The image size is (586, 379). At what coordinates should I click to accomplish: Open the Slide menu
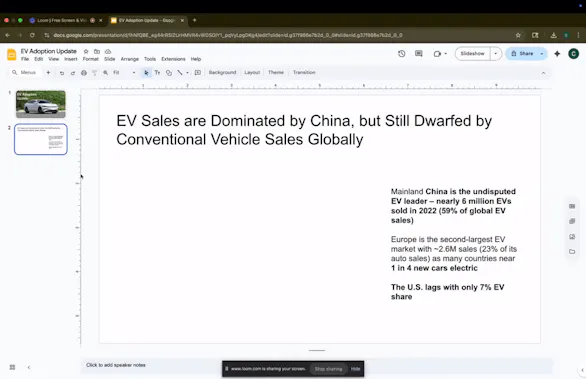(110, 59)
